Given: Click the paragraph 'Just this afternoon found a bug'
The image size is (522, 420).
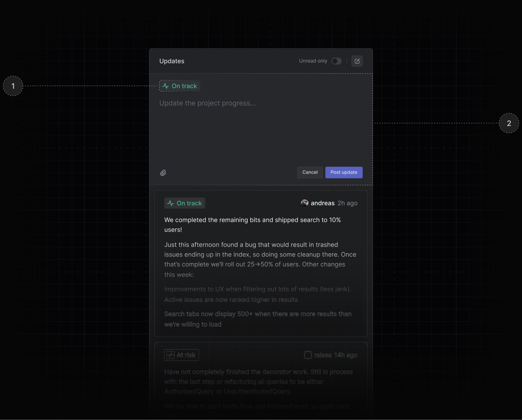Looking at the screenshot, I should 260,259.
